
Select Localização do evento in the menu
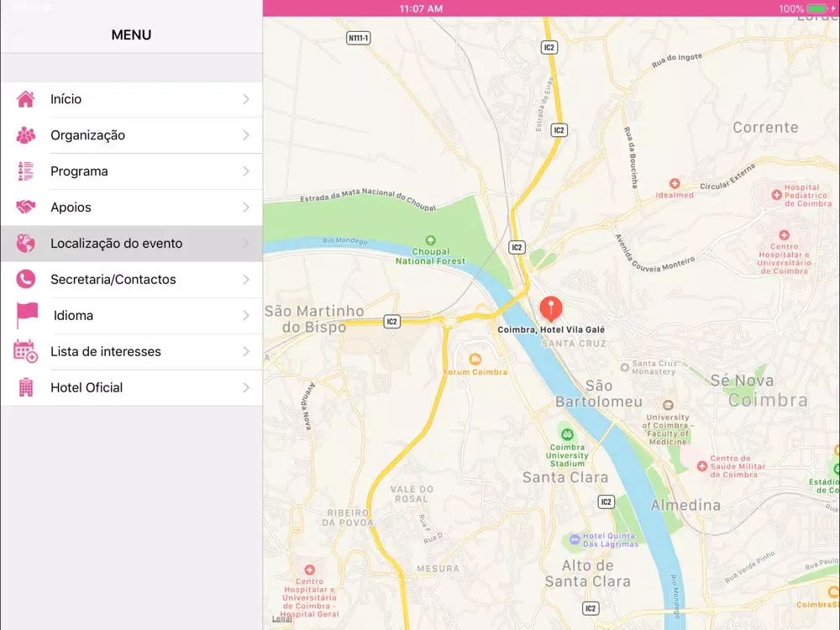[x=131, y=244]
